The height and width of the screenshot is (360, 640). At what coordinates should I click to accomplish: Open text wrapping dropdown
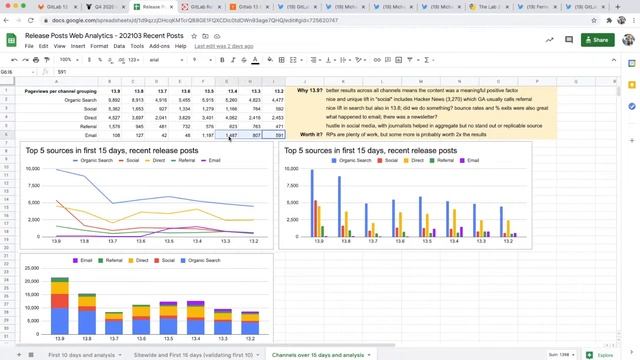click(x=345, y=60)
